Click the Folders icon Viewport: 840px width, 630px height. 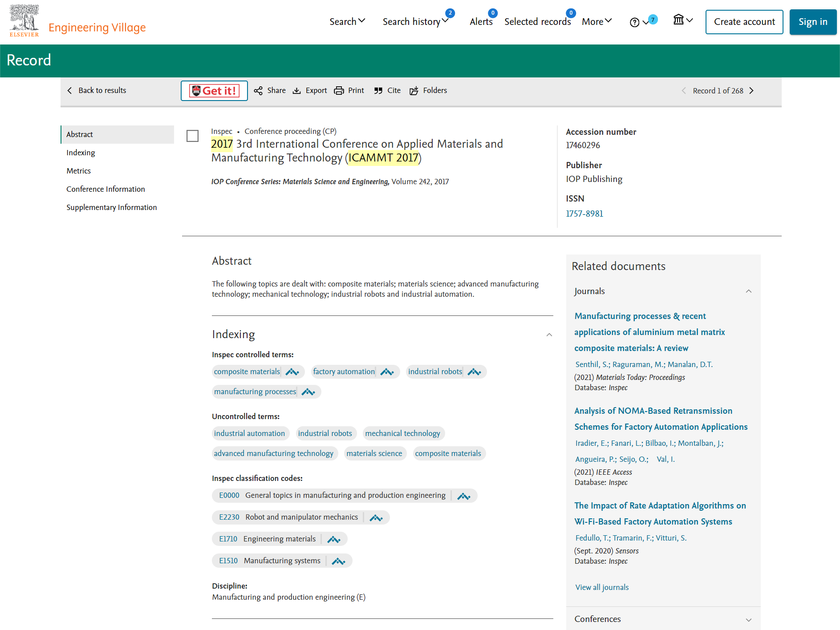tap(414, 91)
